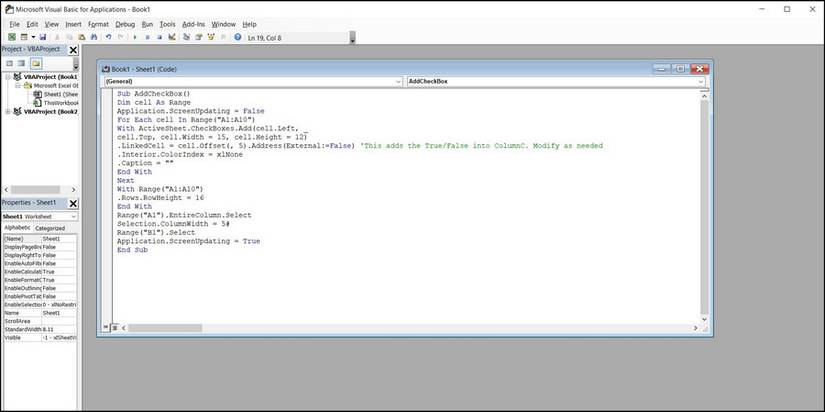Expand the VBAProject (Book2) tree node
Viewport: 825px width, 412px height.
coord(8,112)
